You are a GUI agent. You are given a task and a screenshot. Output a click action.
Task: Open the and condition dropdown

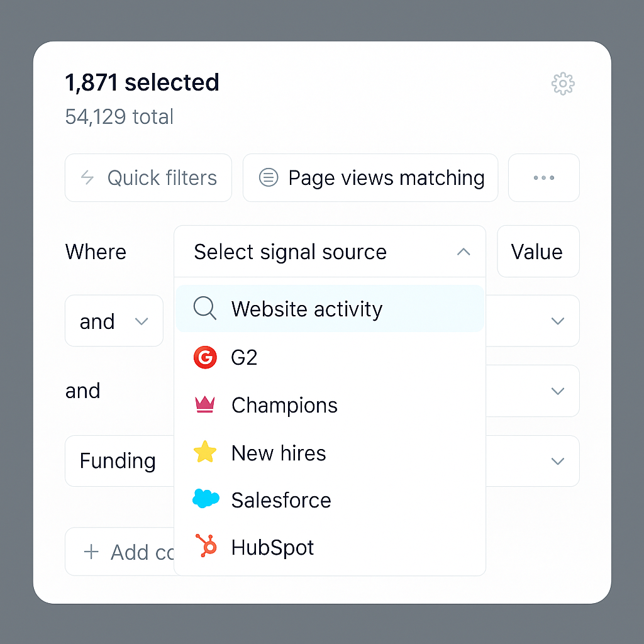point(114,321)
